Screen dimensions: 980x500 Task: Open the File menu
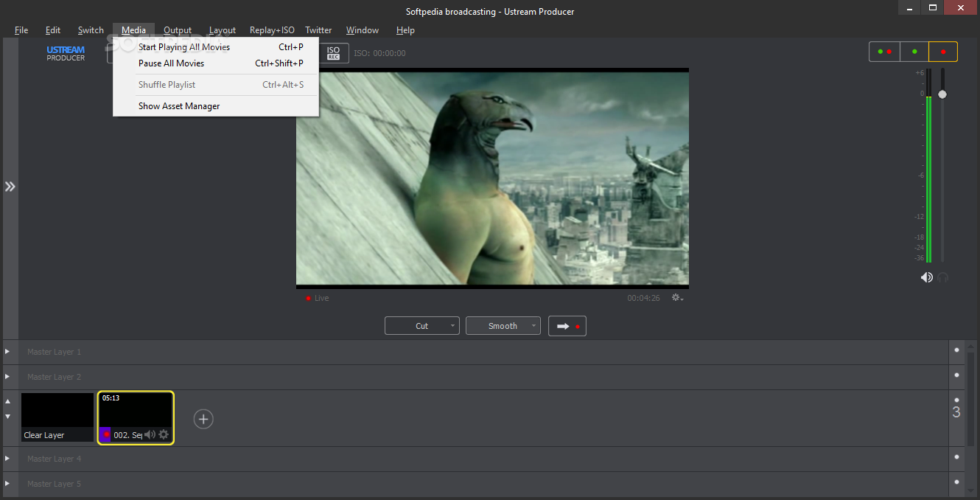pos(21,30)
